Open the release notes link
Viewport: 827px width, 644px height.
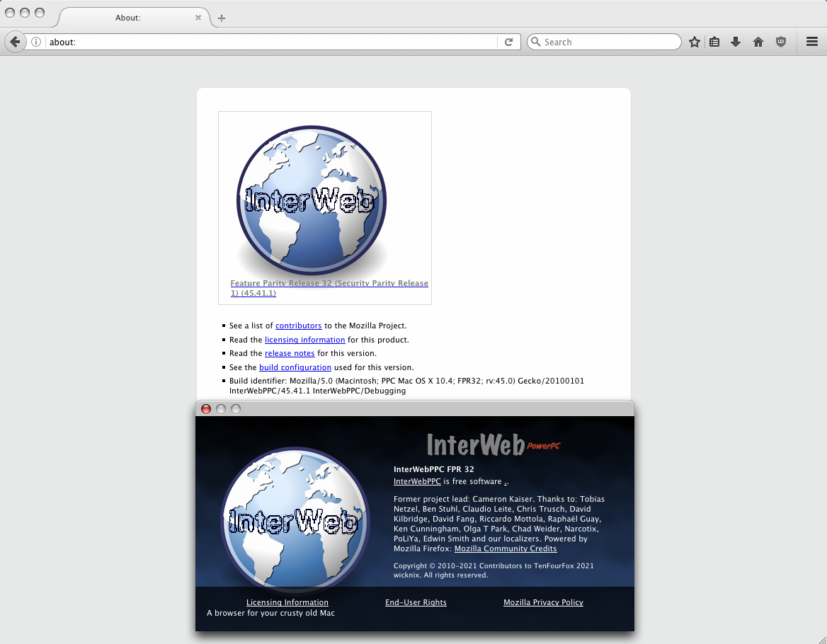point(290,354)
